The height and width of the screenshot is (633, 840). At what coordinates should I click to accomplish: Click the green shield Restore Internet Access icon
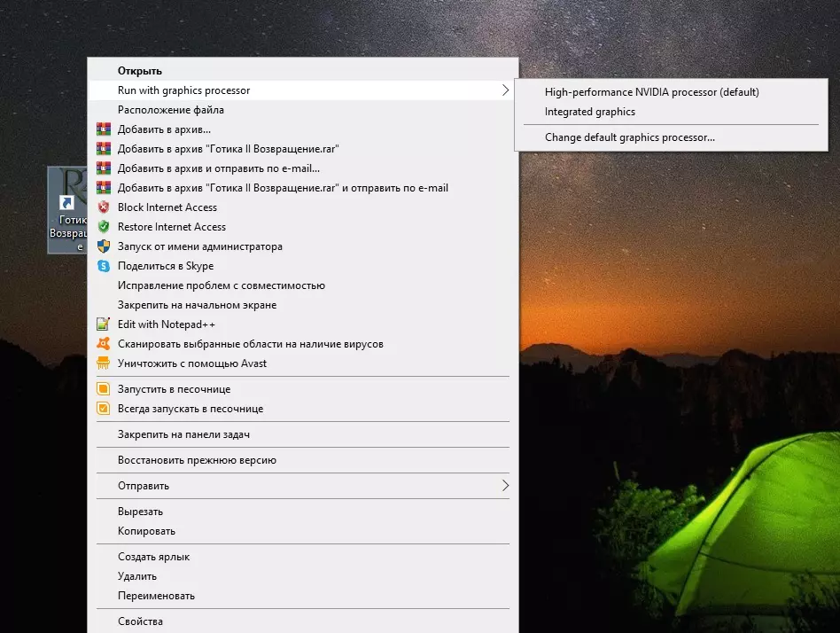tap(104, 227)
